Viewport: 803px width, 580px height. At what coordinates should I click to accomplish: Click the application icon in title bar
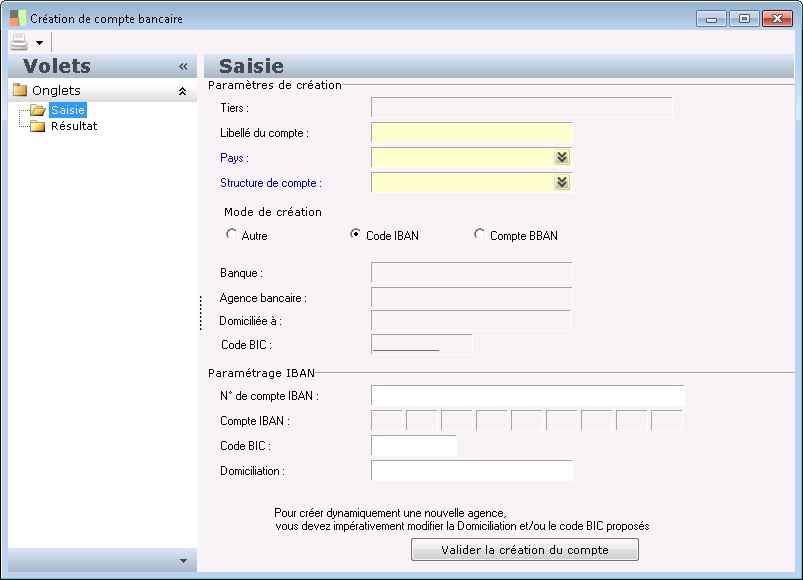(x=18, y=18)
